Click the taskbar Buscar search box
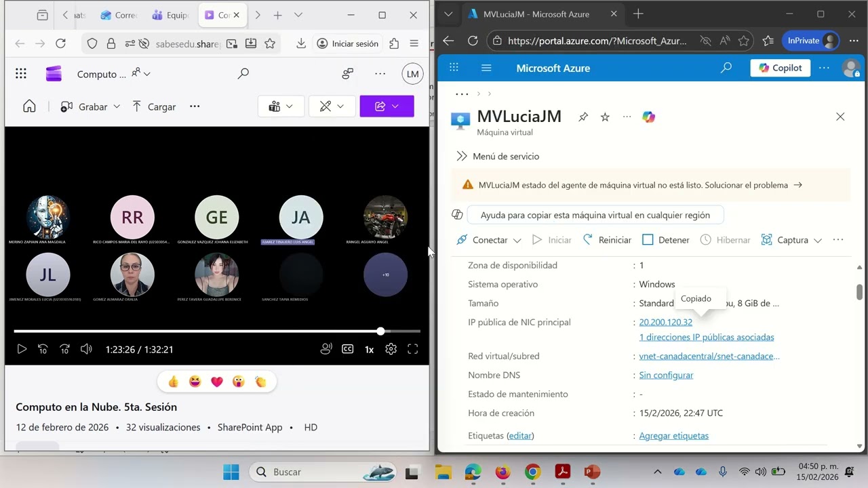This screenshot has height=488, width=868. [x=323, y=472]
